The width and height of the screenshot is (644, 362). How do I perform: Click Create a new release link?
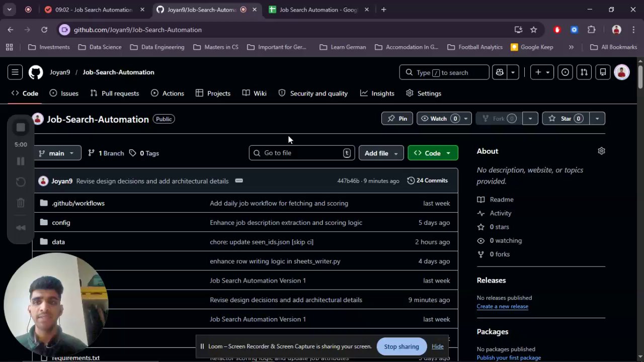502,306
